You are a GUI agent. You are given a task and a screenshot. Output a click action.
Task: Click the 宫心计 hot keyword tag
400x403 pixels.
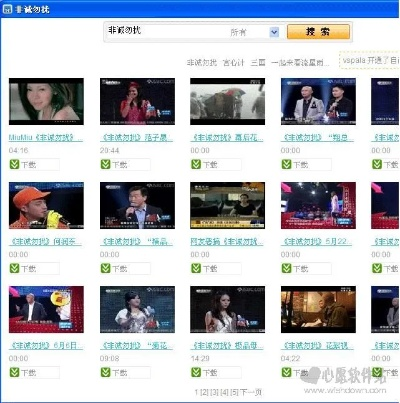click(x=234, y=63)
